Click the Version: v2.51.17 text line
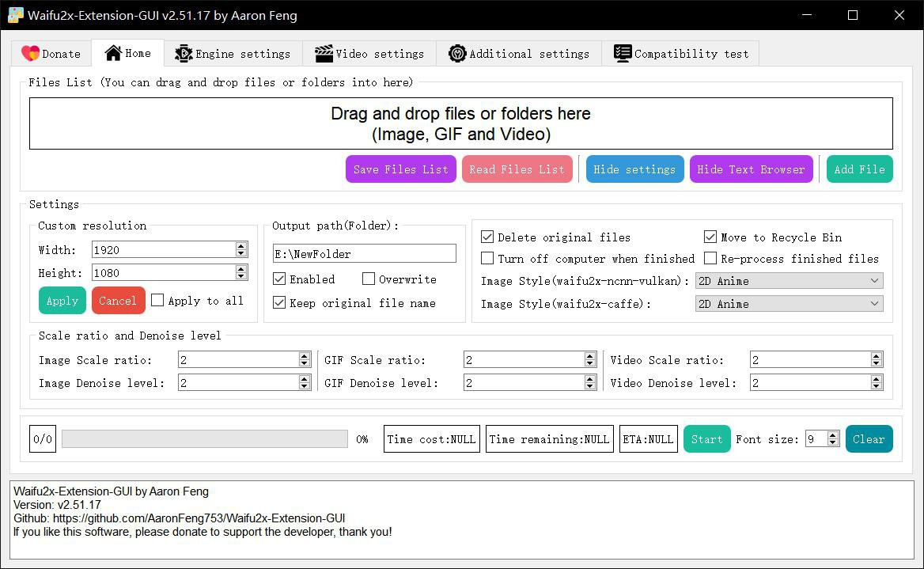The image size is (924, 569). [57, 505]
